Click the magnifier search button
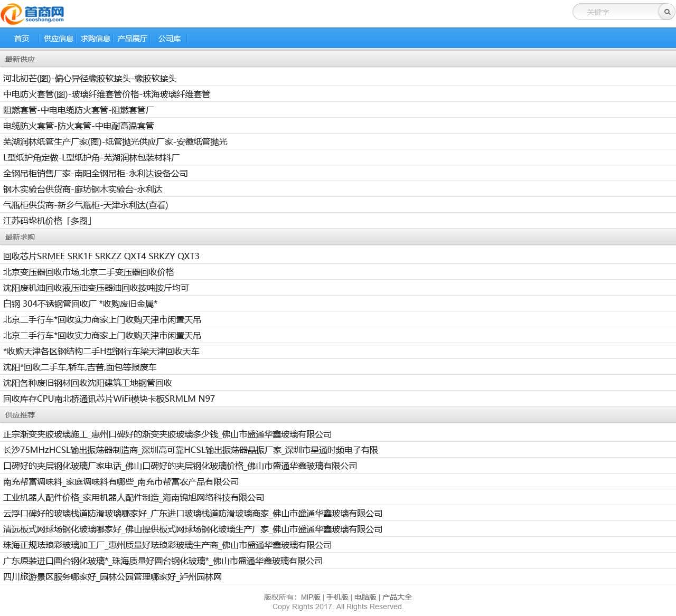This screenshot has width=676, height=616. point(666,12)
